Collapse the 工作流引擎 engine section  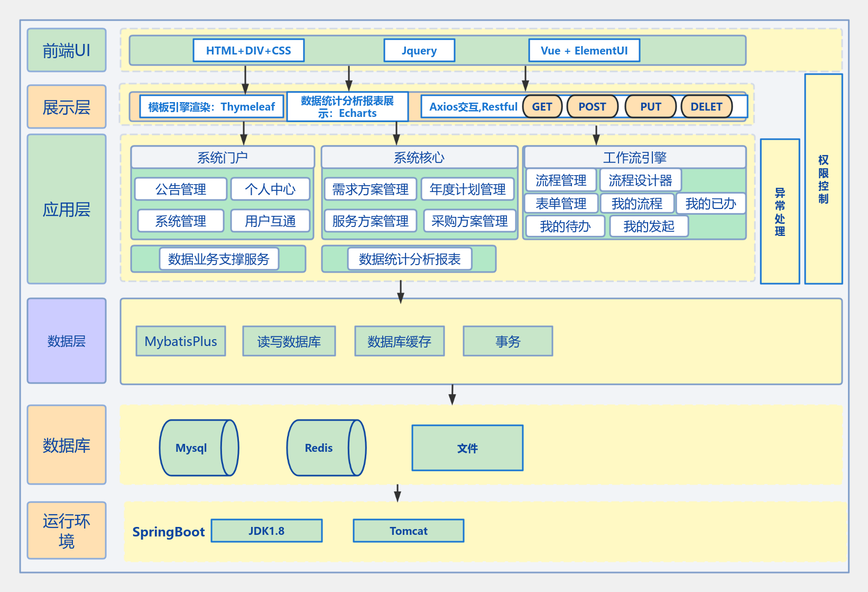(x=634, y=157)
